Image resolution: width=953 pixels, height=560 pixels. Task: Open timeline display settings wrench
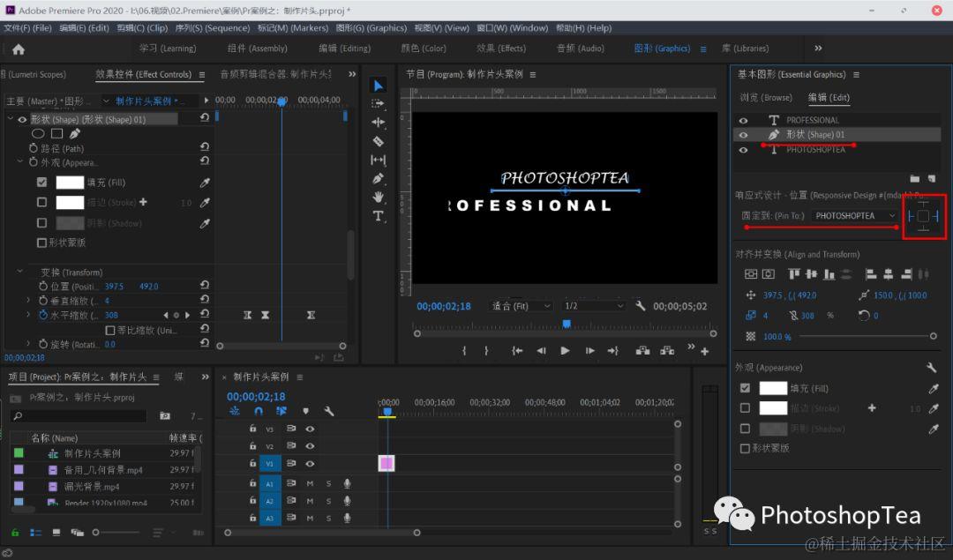[x=329, y=411]
